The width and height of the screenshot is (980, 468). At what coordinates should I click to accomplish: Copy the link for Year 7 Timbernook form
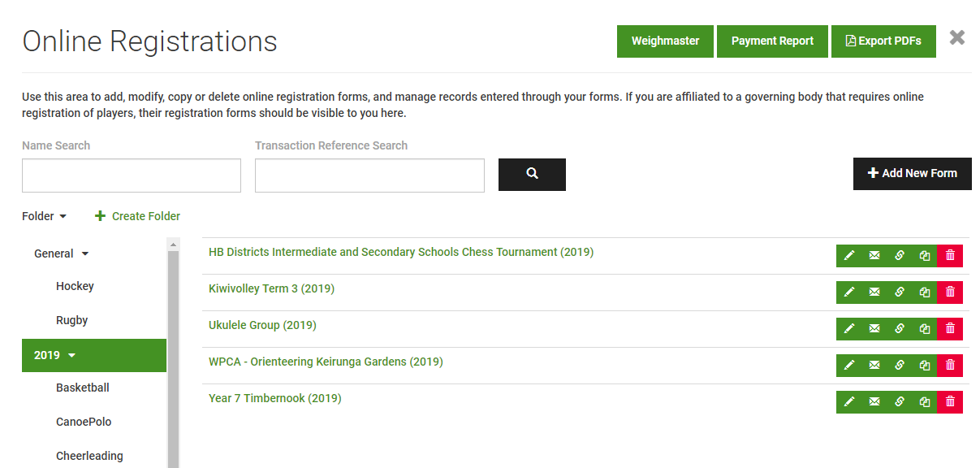click(x=900, y=401)
